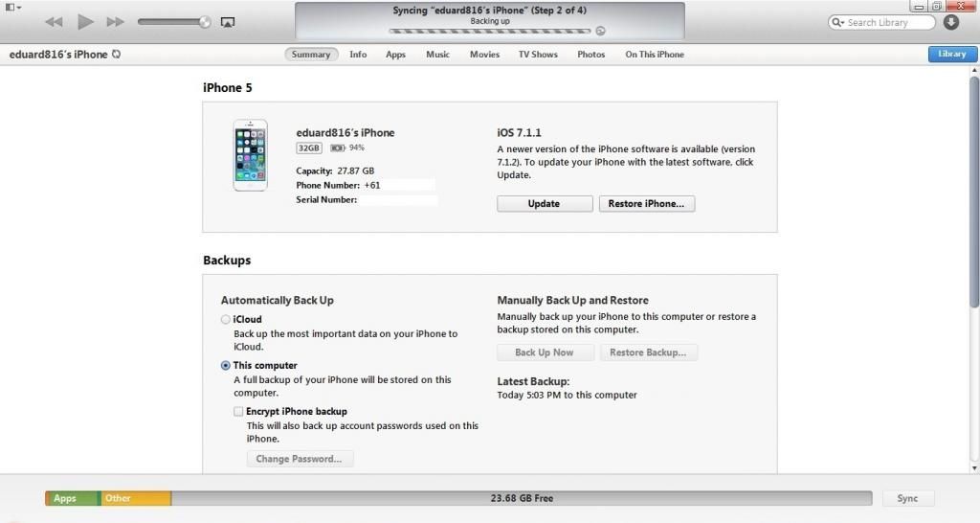980x523 pixels.
Task: Open the iTunes menu icon in the top-left corner
Action: [12, 8]
